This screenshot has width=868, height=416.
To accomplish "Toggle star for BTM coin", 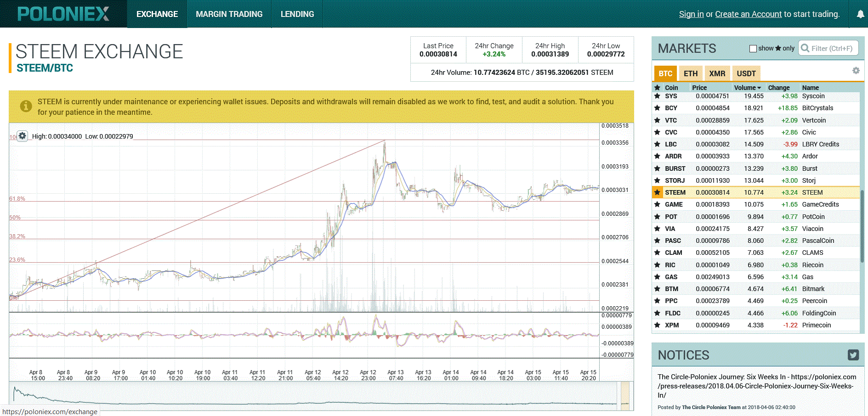I will pyautogui.click(x=657, y=289).
